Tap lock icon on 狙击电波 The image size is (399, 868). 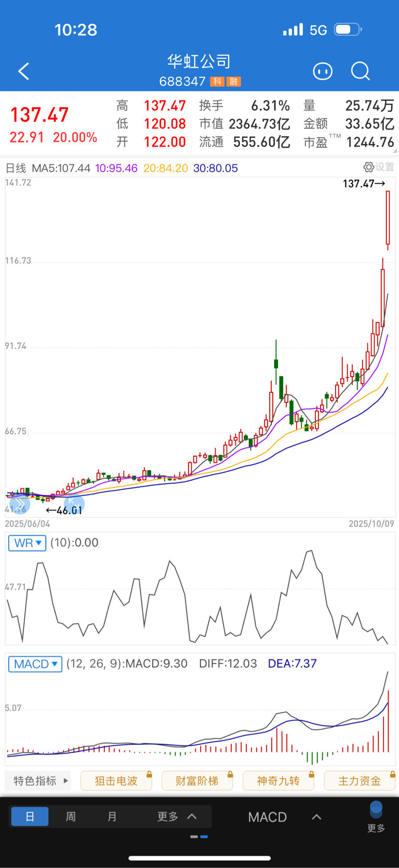(x=149, y=774)
